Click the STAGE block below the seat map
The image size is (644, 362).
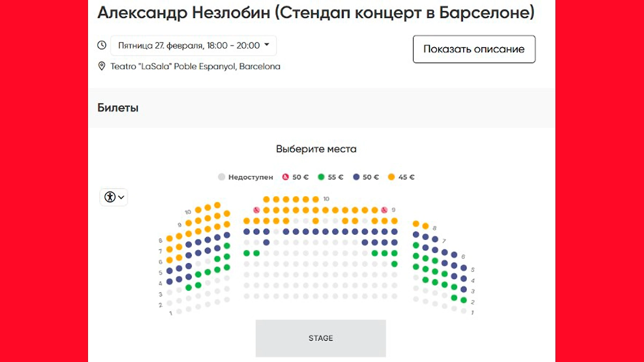click(x=320, y=338)
